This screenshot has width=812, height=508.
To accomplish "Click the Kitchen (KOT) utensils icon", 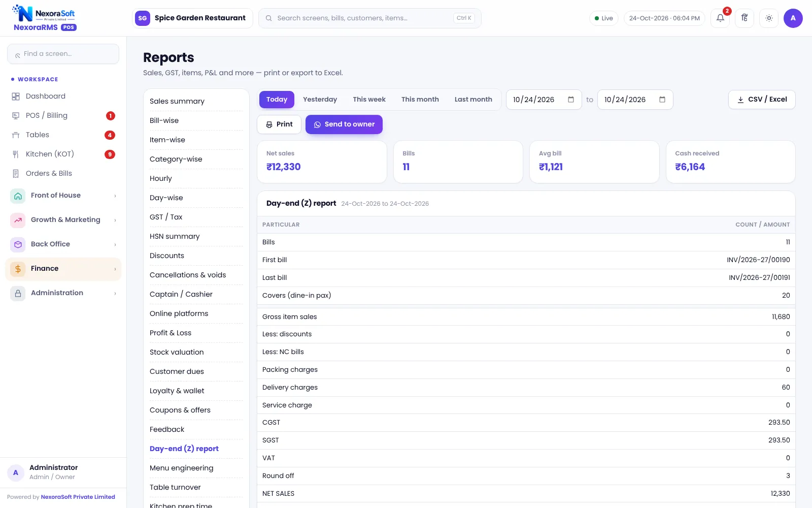I will 16,154.
